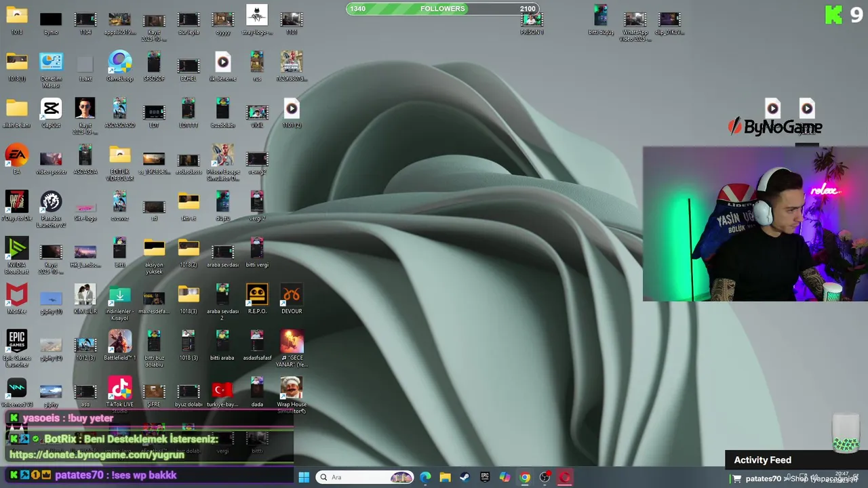Screen dimensions: 868x488
Task: Select the HK_Landsc image file
Action: point(85,256)
